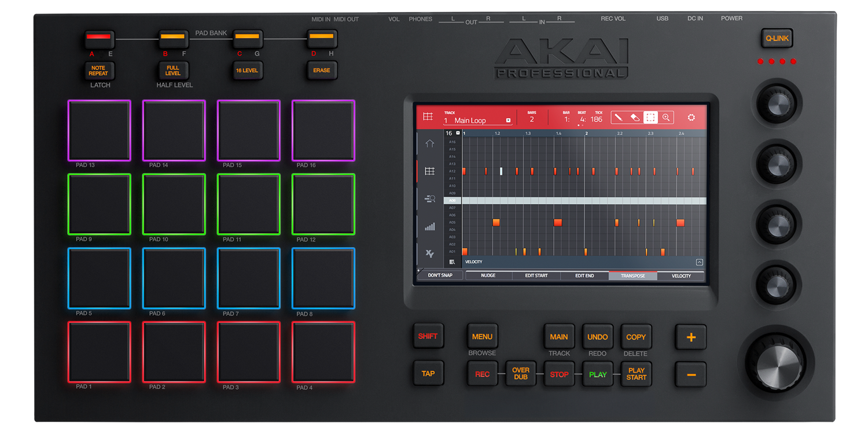The image size is (868, 434).
Task: Select the EDIT END tab
Action: point(584,275)
